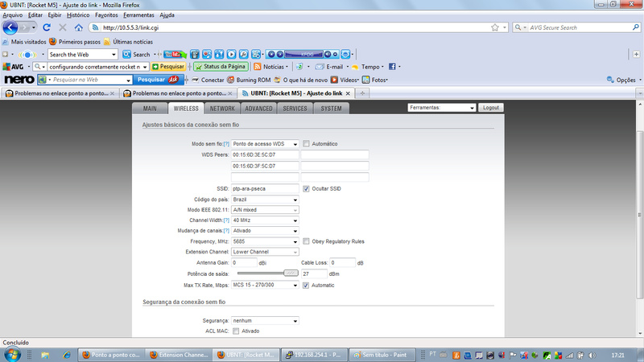The height and width of the screenshot is (362, 644).
Task: Click the volume speaker tray icon
Action: (592, 355)
